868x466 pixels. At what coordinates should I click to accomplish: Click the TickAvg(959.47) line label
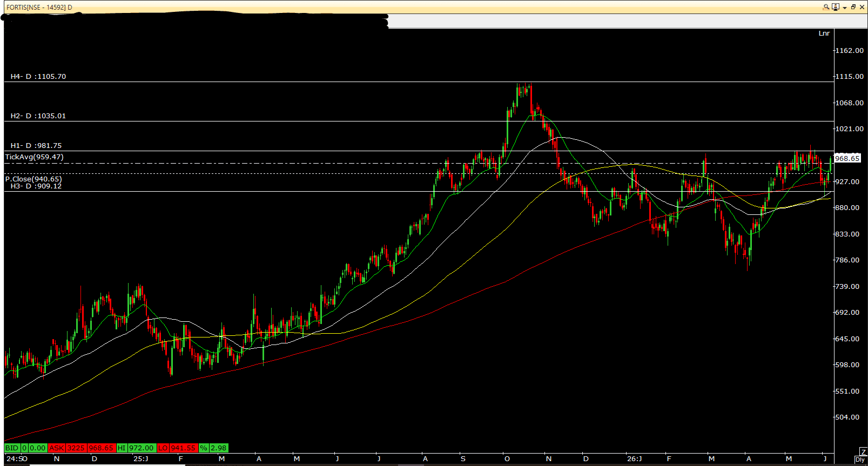[x=35, y=157]
